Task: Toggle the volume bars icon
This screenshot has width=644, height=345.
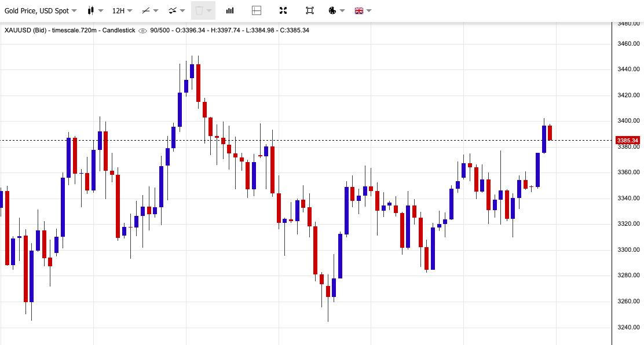Action: pos(230,10)
